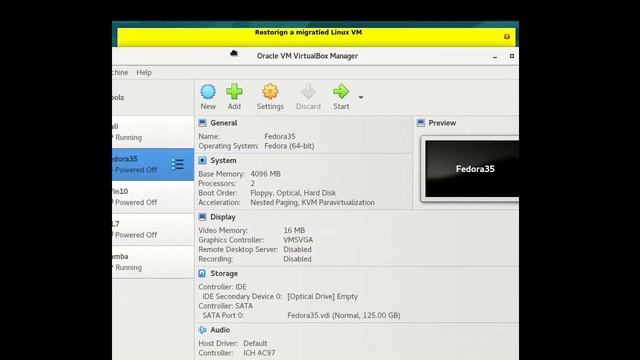
Task: Click the Storage section disk icon
Action: 202,273
